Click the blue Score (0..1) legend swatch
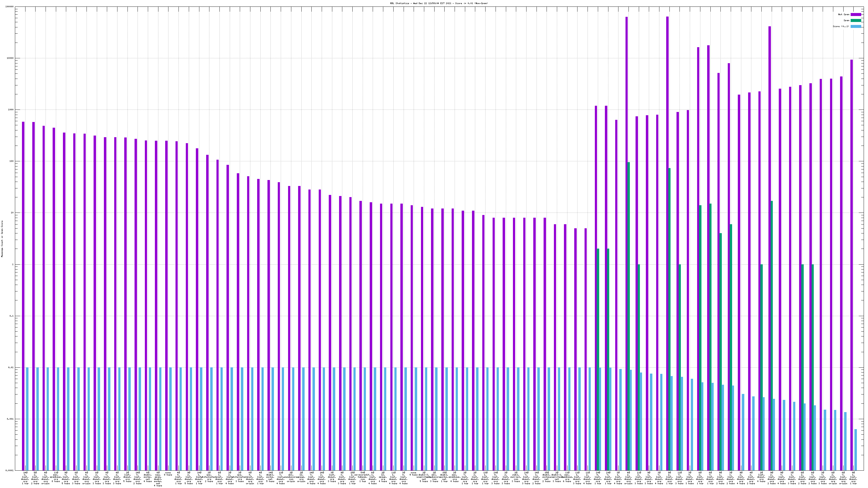 pos(856,27)
